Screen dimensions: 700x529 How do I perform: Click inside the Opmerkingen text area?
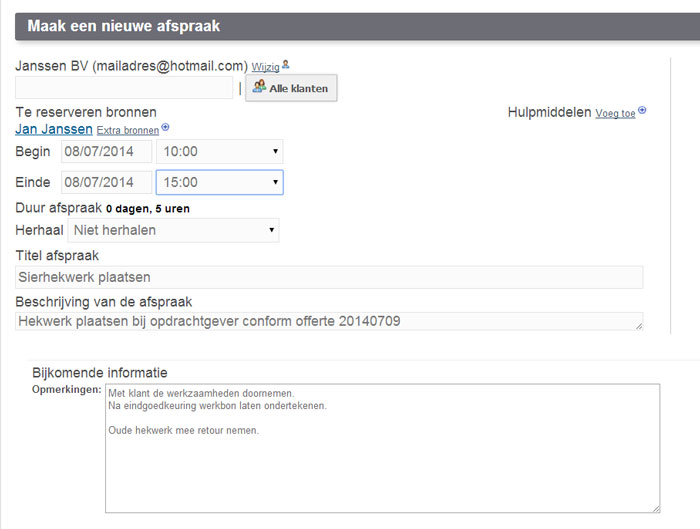[x=382, y=447]
